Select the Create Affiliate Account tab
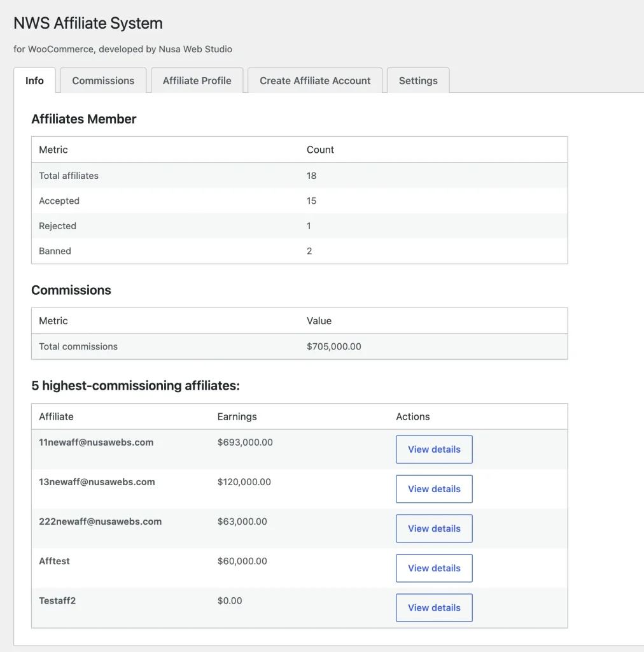The image size is (644, 652). click(315, 81)
